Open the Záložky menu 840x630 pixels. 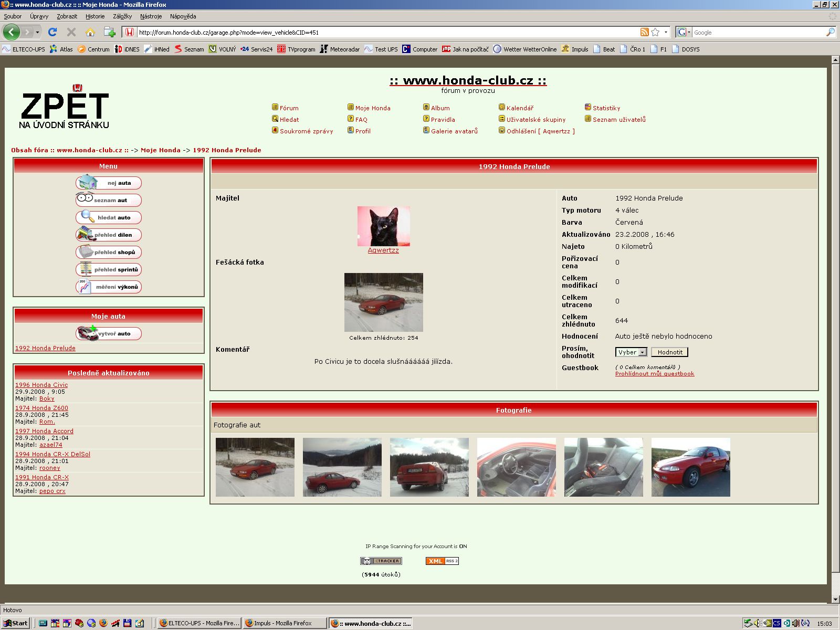pyautogui.click(x=122, y=16)
